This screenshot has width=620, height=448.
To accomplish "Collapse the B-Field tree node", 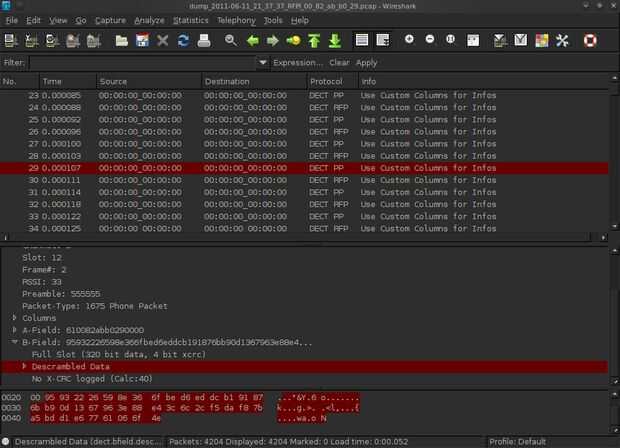I will 14,342.
